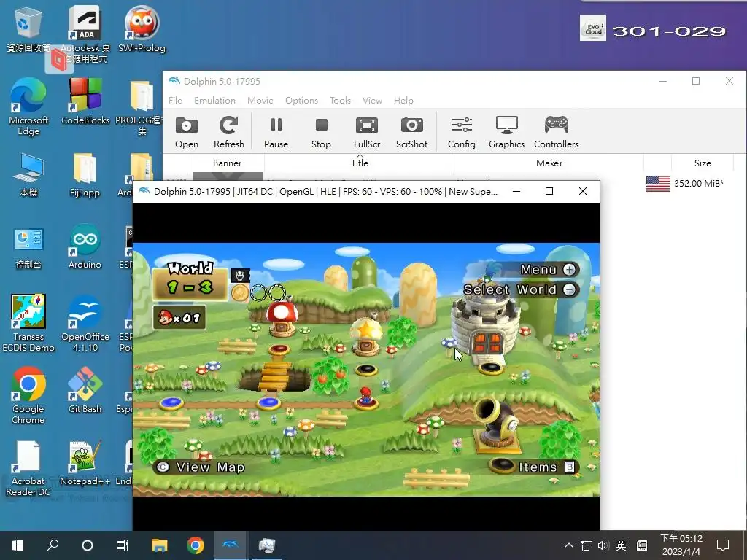Click Mario on the world map
Viewport: 747px width, 560px height.
[365, 396]
